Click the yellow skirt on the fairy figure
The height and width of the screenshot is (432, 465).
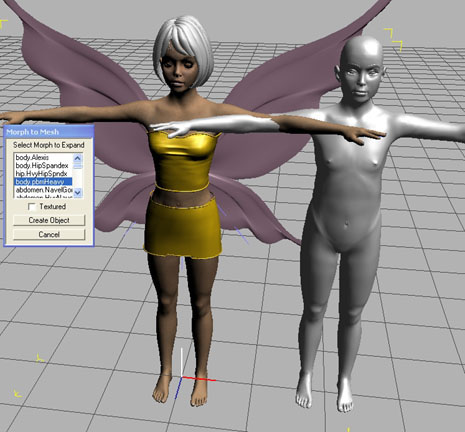click(x=183, y=227)
